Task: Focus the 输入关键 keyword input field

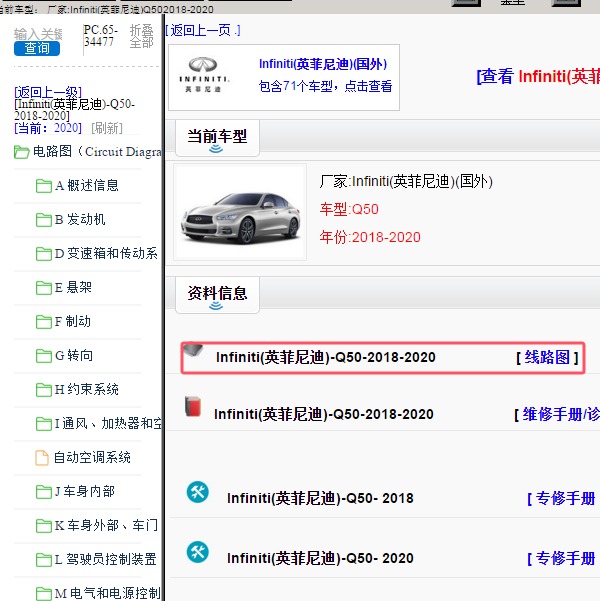Action: click(x=38, y=34)
